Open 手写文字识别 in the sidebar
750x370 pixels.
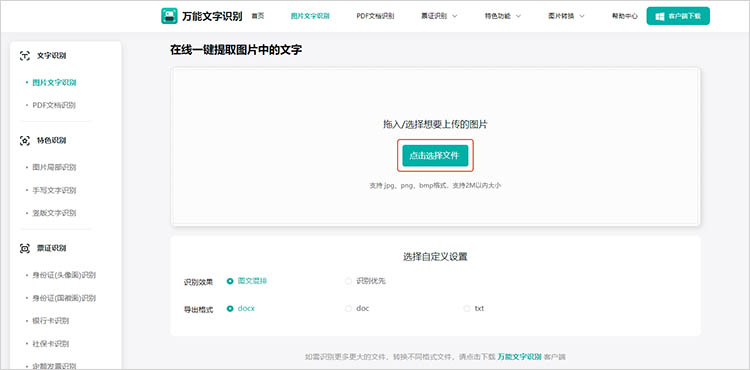click(x=54, y=190)
